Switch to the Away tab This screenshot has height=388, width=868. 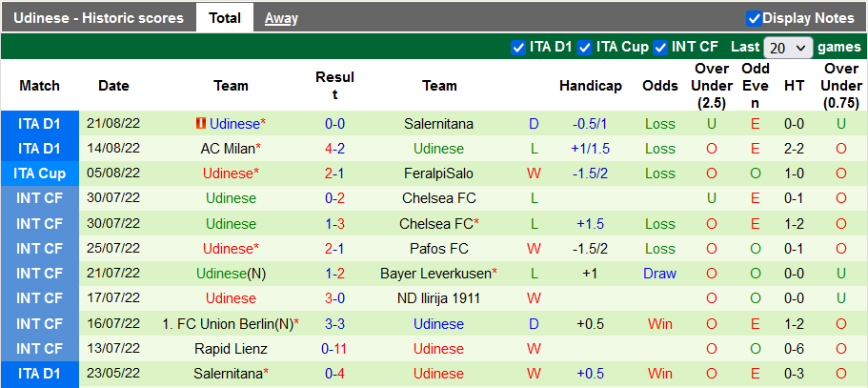281,18
